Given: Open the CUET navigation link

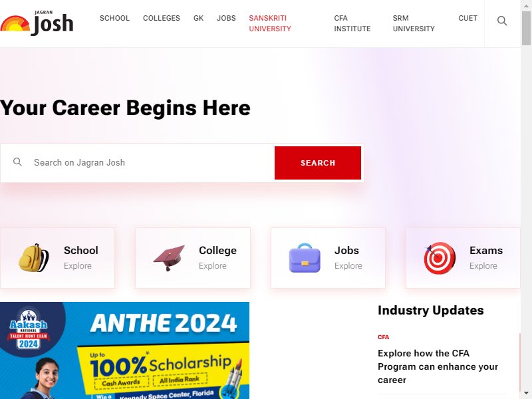Looking at the screenshot, I should (x=468, y=18).
